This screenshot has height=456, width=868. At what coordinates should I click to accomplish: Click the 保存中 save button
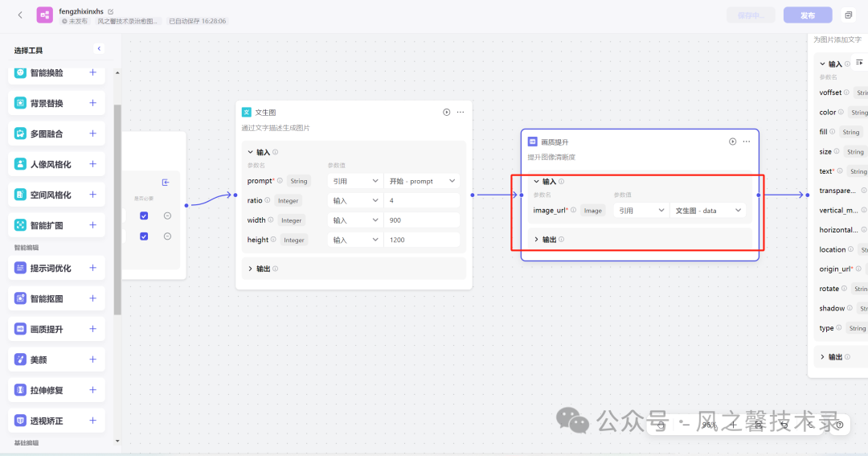tap(751, 15)
